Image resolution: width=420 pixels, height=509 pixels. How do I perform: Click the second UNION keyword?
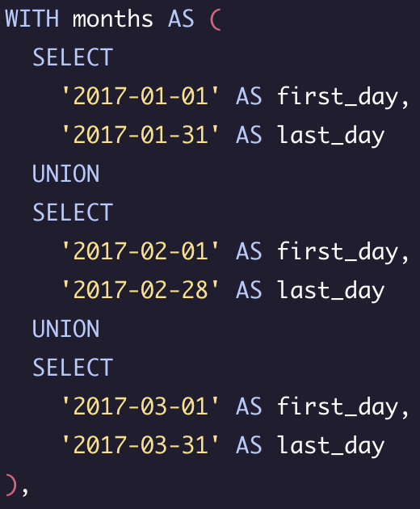[x=66, y=329]
